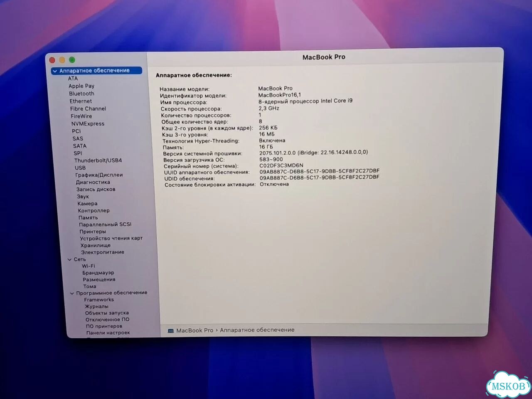Click the processor name Intel Core i9 value
The width and height of the screenshot is (532, 399).
click(x=305, y=101)
